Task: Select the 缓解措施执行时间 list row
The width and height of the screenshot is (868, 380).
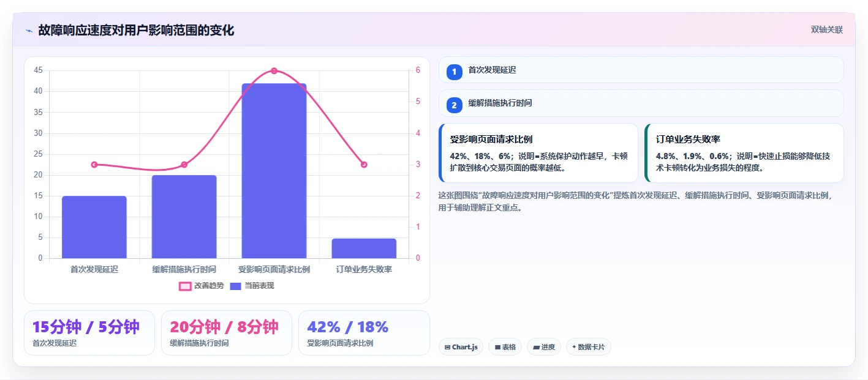Action: [x=641, y=103]
